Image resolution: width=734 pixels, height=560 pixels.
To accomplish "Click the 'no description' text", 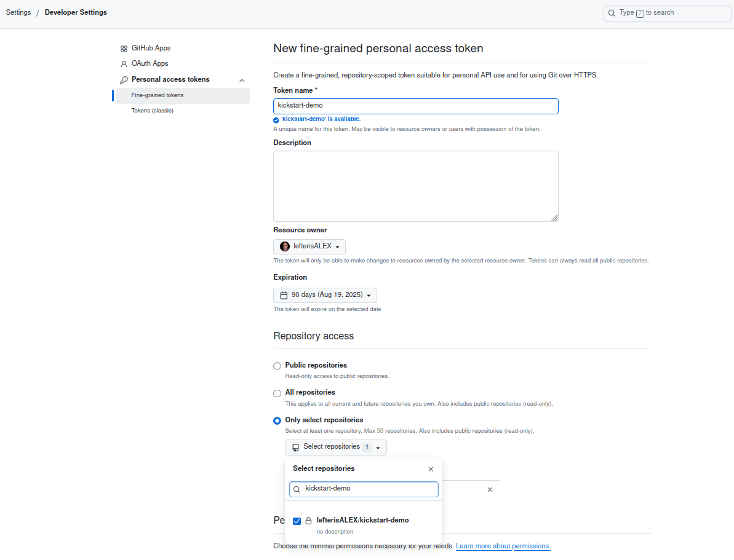I will (x=335, y=532).
